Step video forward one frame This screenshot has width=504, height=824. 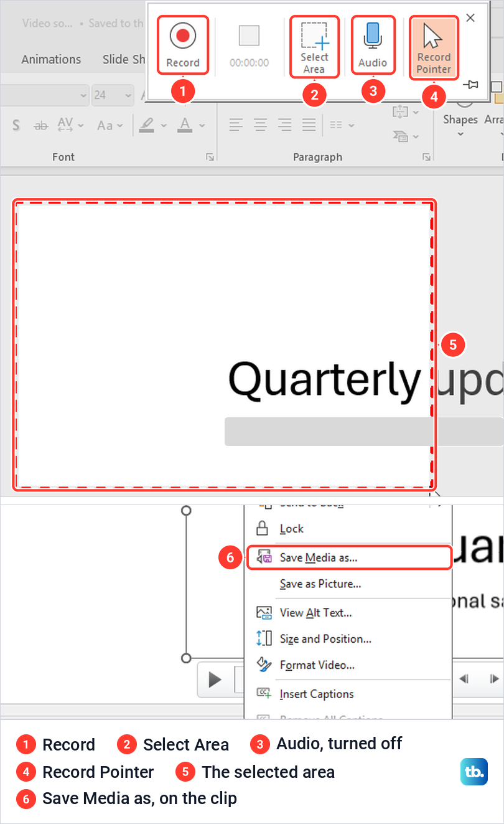coord(493,679)
